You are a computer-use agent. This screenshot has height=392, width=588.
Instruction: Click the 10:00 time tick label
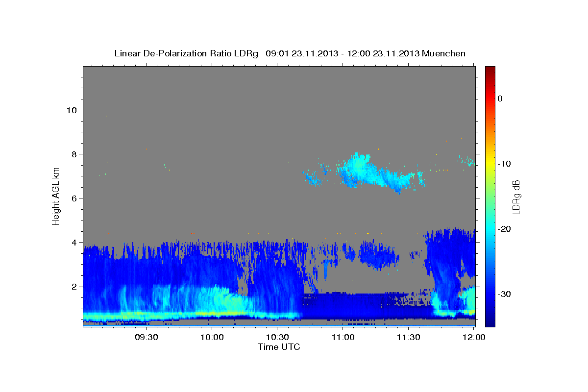[x=212, y=338]
